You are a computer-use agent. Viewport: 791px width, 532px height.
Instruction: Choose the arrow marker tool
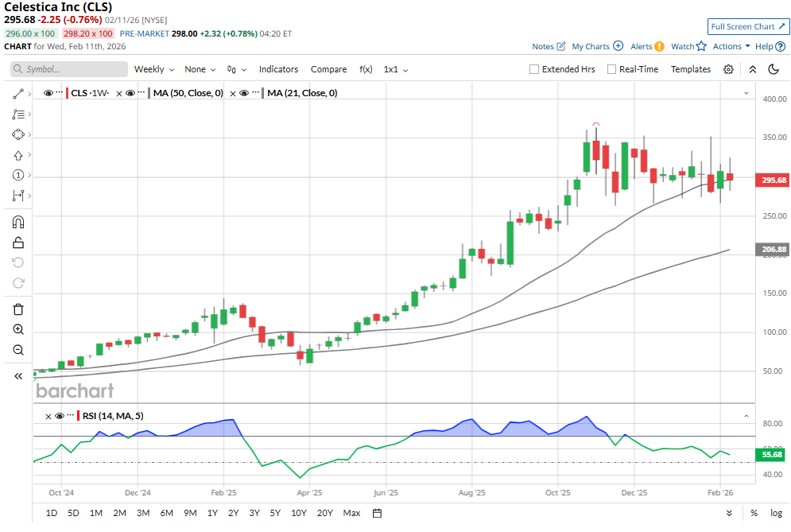18,155
